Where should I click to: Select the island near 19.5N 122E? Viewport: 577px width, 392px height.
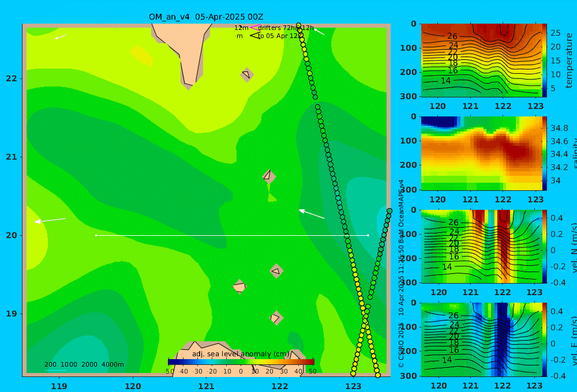pyautogui.click(x=276, y=271)
